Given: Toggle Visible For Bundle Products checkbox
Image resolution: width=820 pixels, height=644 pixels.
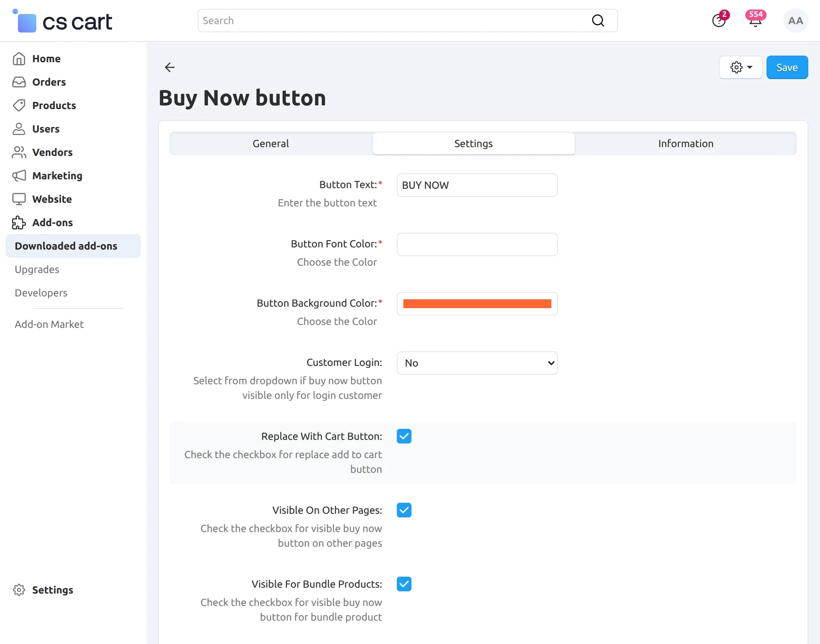Looking at the screenshot, I should click(404, 584).
